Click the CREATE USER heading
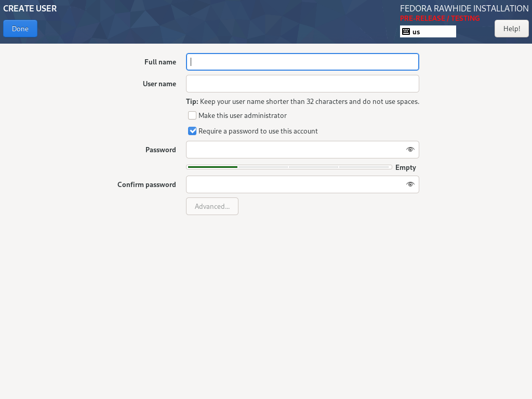Screen dimensions: 532x399 point(30,8)
